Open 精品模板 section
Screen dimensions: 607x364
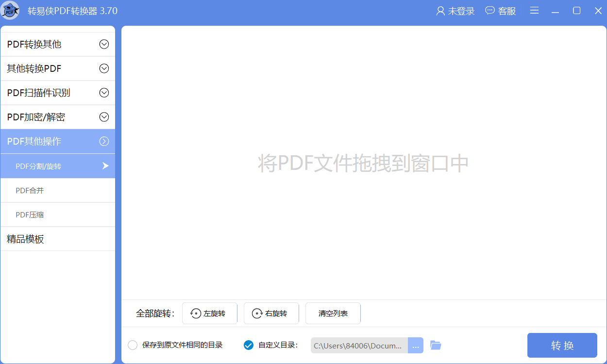pyautogui.click(x=58, y=239)
